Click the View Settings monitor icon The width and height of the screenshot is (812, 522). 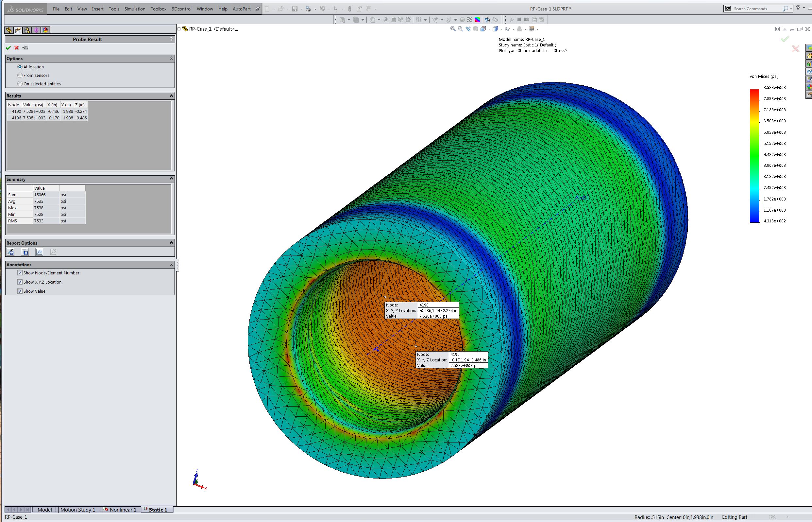tap(532, 29)
